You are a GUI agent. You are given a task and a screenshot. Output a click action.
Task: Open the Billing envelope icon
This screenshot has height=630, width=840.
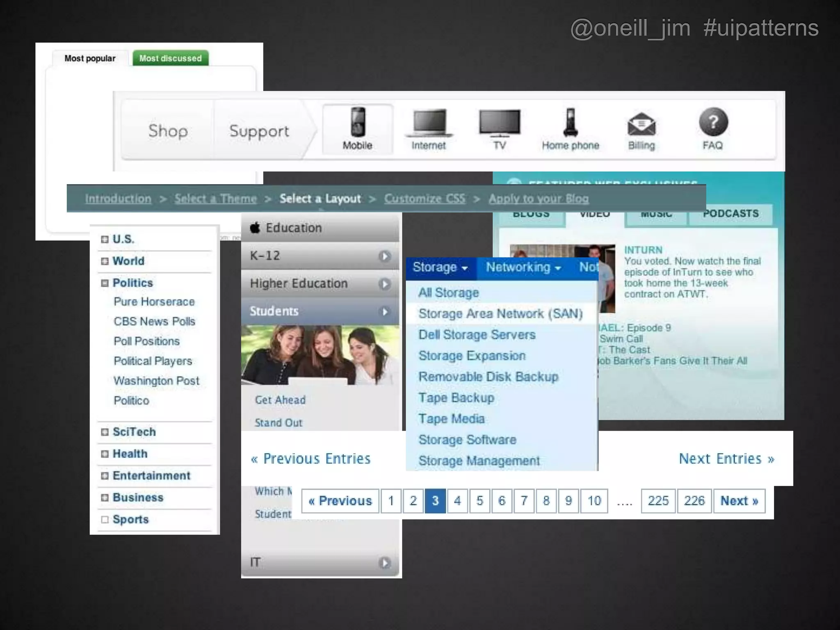(x=641, y=124)
